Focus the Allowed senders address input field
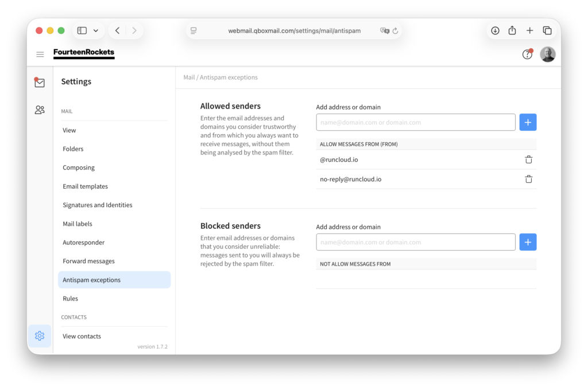 pos(416,122)
